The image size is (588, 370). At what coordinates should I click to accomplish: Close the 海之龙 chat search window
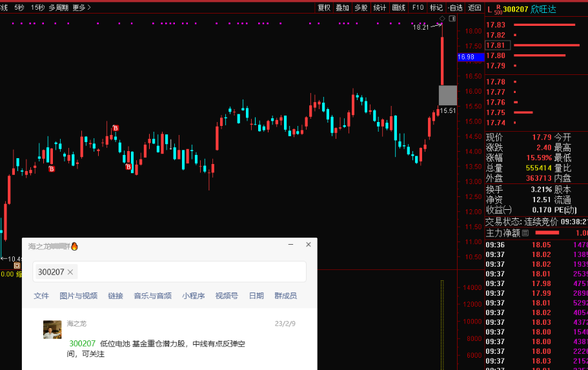309,245
